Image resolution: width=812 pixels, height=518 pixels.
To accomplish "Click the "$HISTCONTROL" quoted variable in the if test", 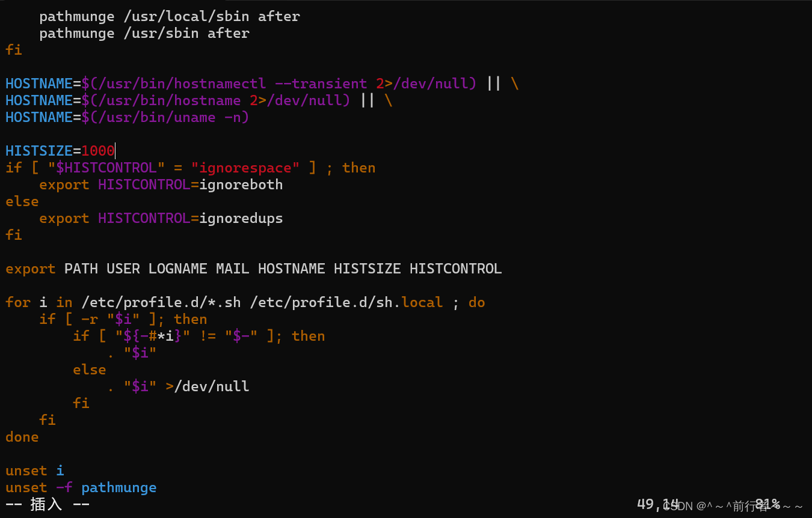I will tap(106, 168).
